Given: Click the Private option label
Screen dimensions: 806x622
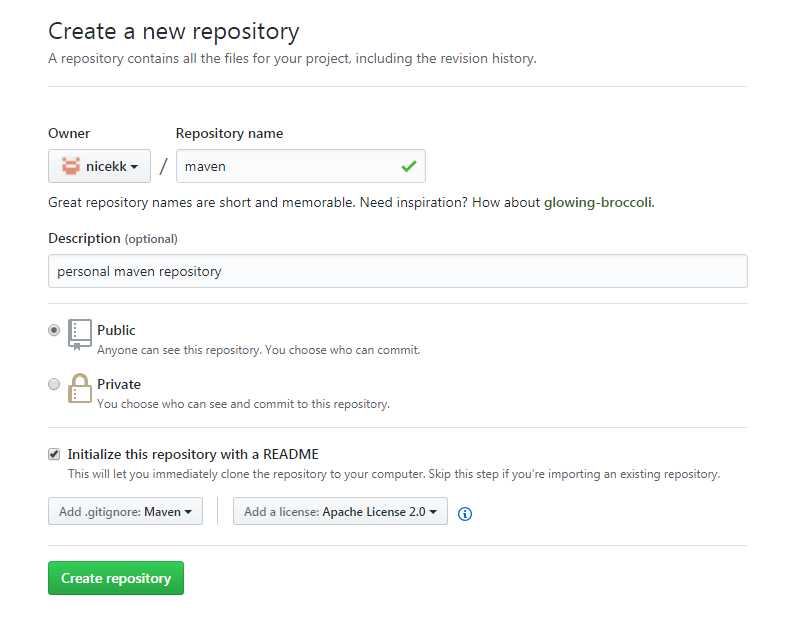Looking at the screenshot, I should point(119,384).
